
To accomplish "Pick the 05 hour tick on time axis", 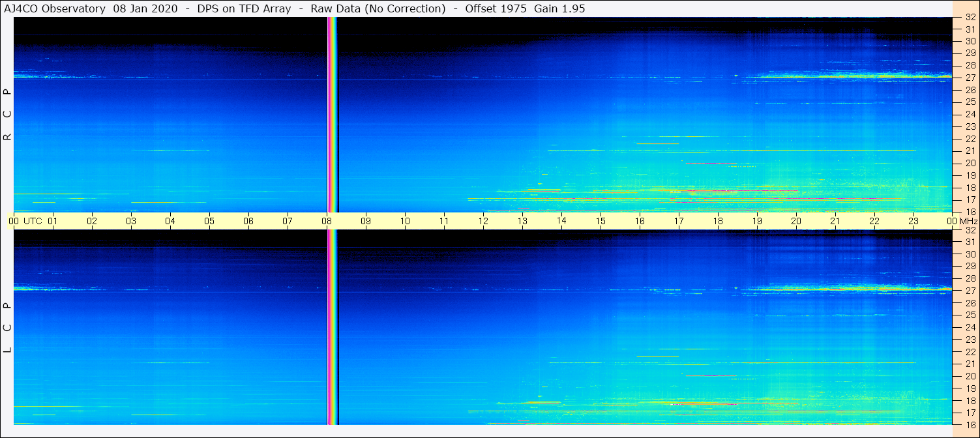I will coord(209,221).
